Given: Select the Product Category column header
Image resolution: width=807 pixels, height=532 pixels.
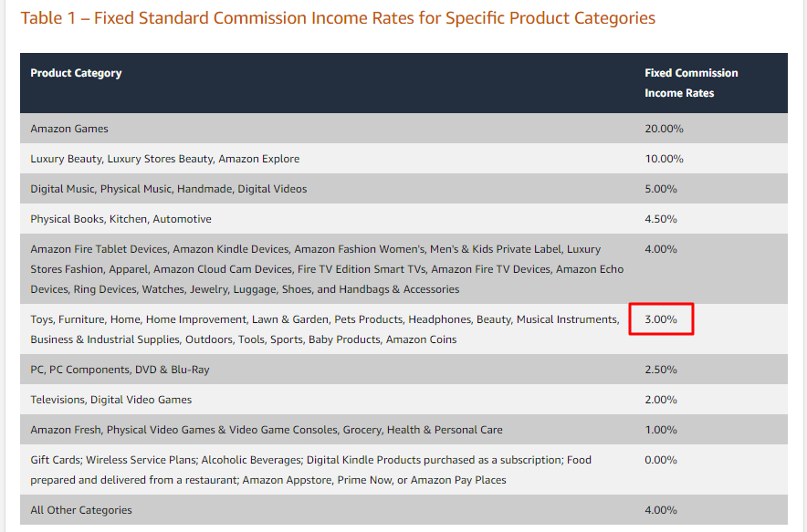Looking at the screenshot, I should (76, 73).
